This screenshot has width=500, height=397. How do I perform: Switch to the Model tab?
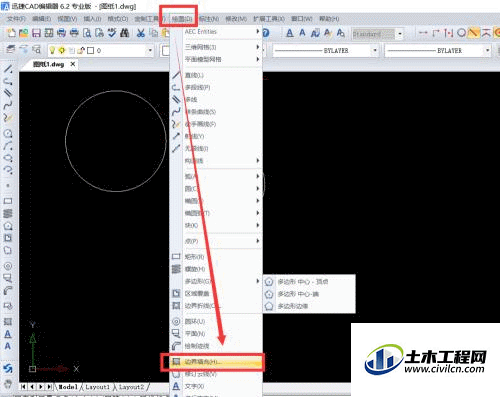pos(68,387)
